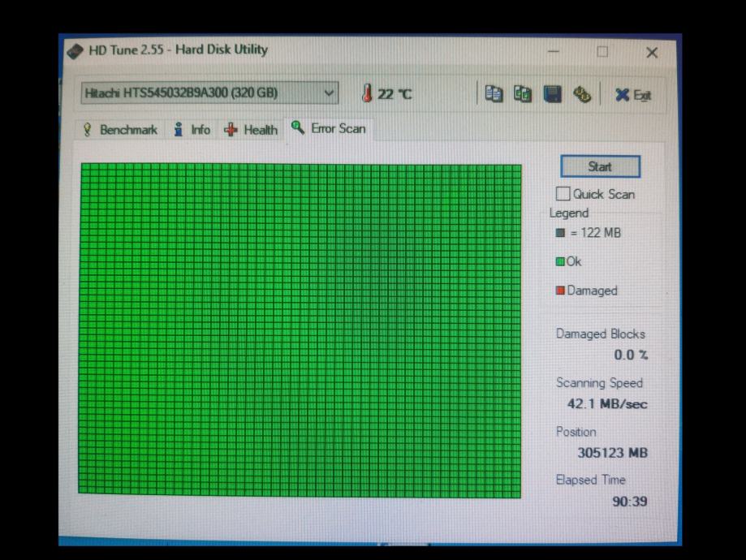The height and width of the screenshot is (560, 746).
Task: Click the copy info to clipboard icon
Action: [x=494, y=93]
